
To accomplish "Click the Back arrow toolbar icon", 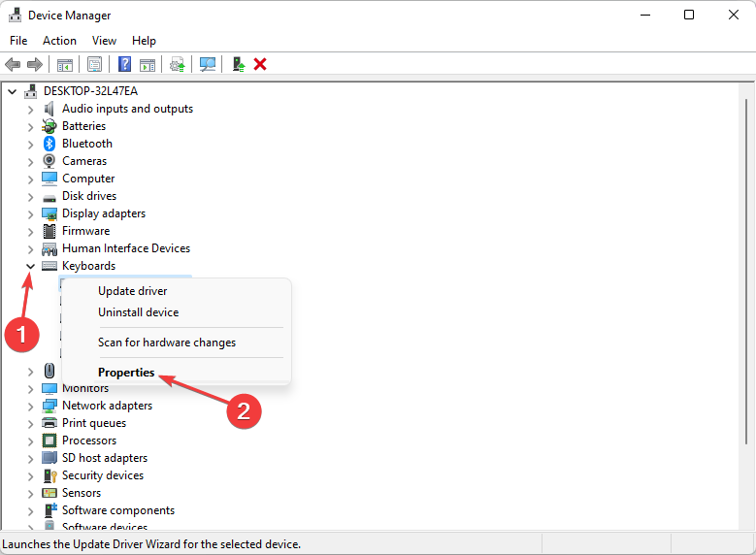I will [13, 64].
